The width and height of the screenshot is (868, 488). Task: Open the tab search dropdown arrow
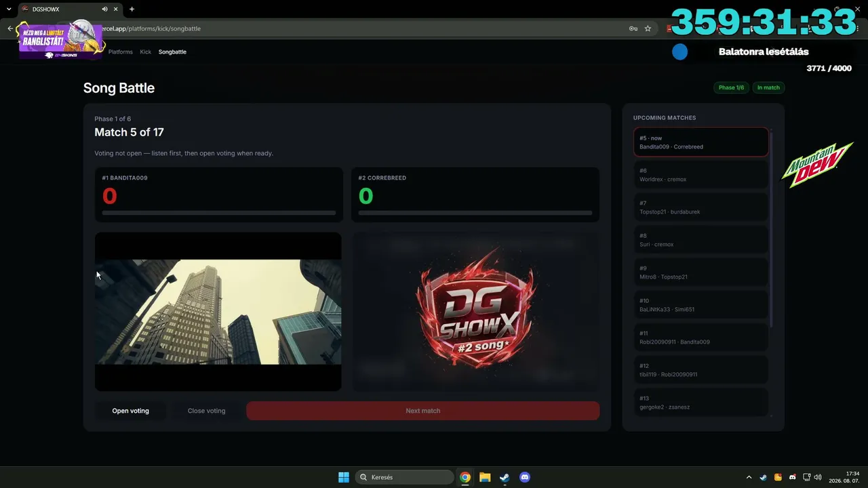click(x=9, y=9)
